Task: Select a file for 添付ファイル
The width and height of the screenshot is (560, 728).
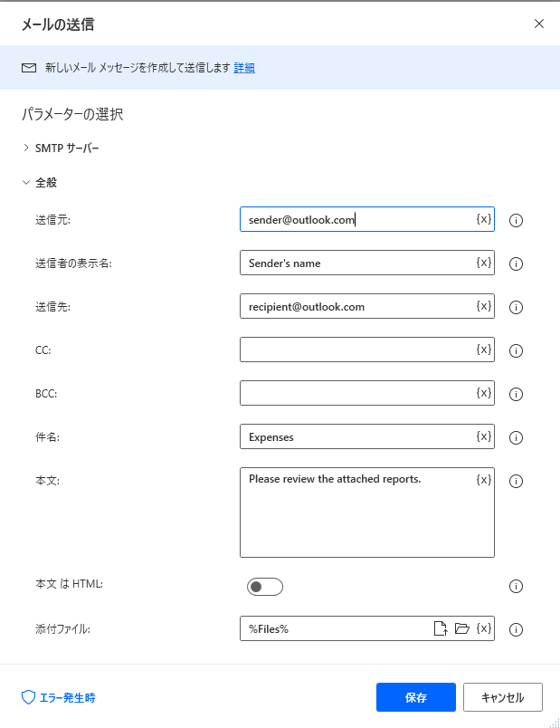Action: [441, 628]
